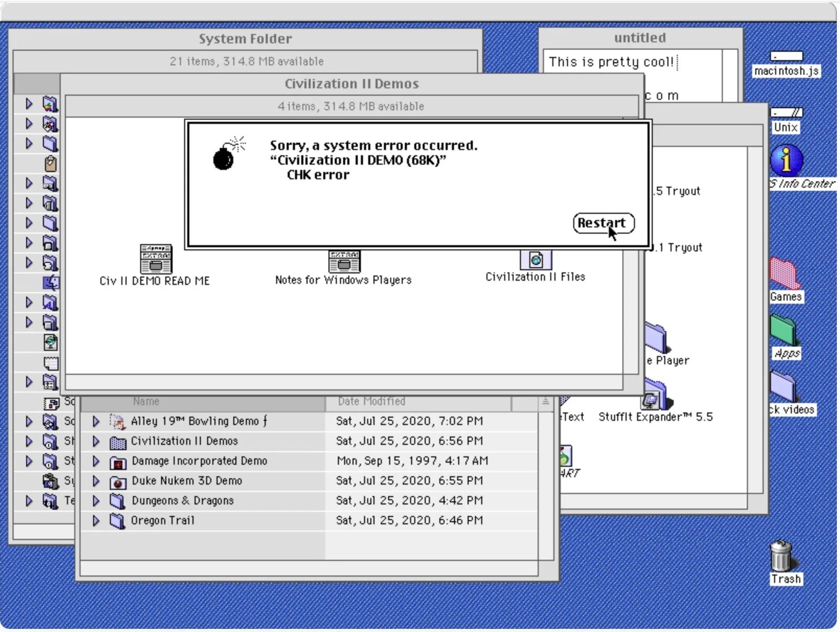Select the Player folder icon in the back window

pyautogui.click(x=656, y=337)
